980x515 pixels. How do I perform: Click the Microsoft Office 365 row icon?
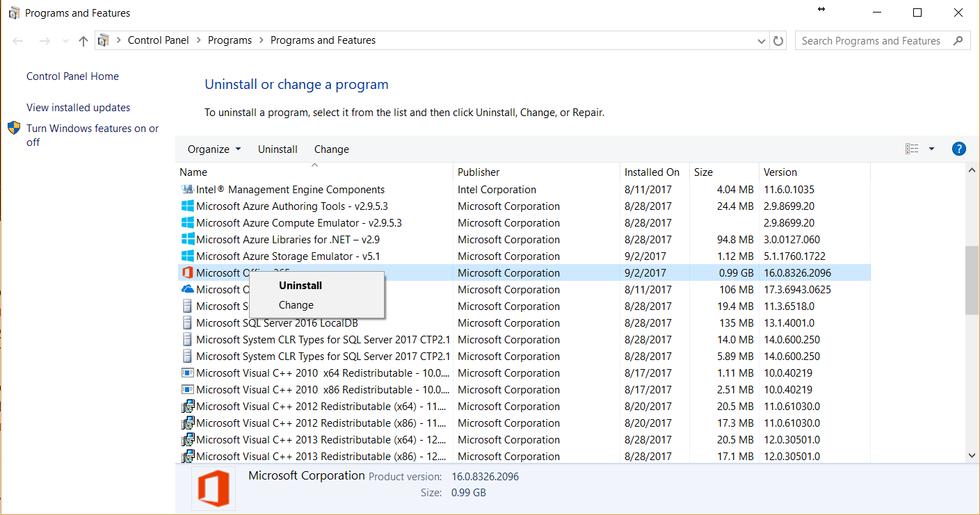[187, 272]
